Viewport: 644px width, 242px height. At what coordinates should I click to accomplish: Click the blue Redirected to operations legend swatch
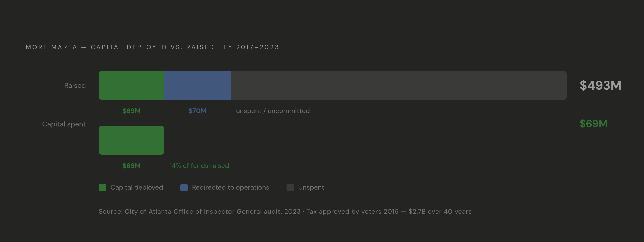click(x=184, y=187)
